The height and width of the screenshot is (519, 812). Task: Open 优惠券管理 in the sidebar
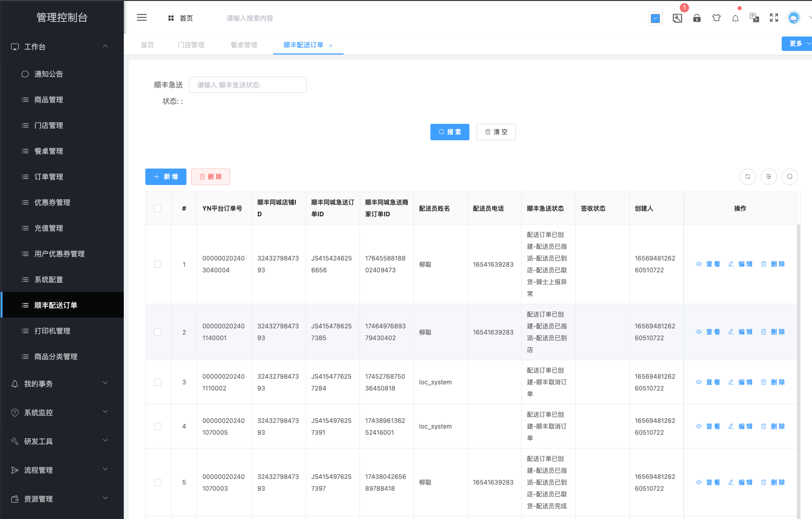pyautogui.click(x=62, y=202)
